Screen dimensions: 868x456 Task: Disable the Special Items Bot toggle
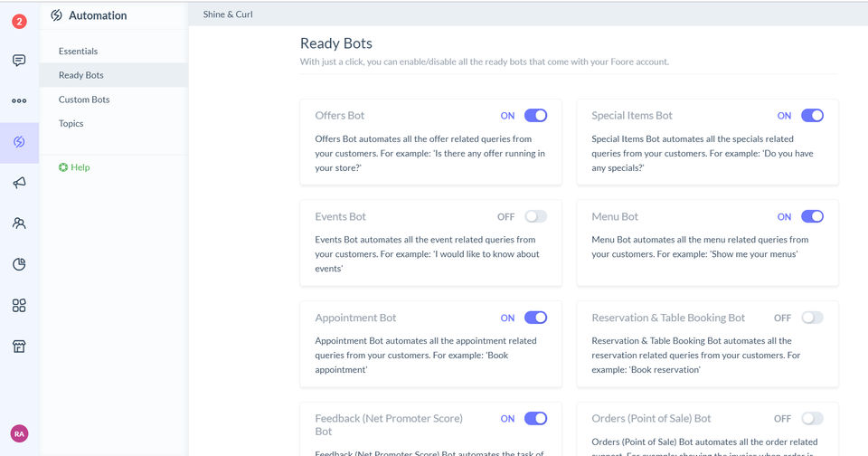812,115
